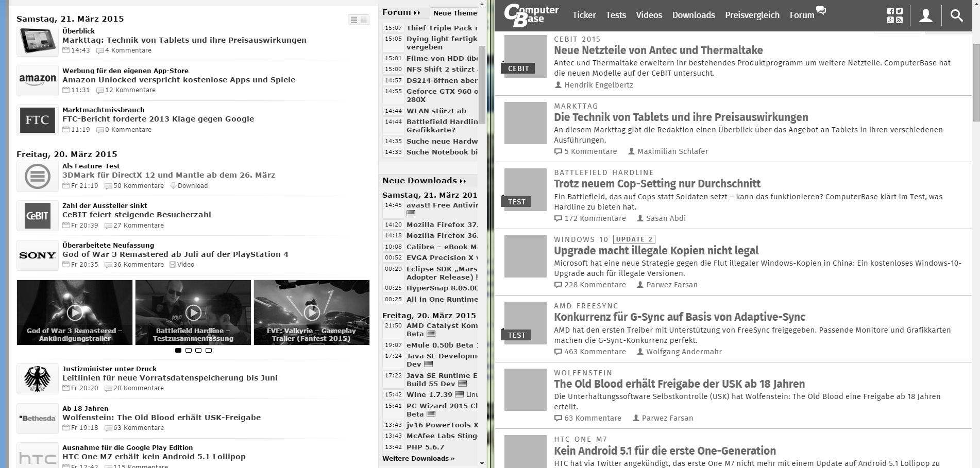Open 172 Kommentare on Battlefield Hardline test
Screen dimensions: 980x468
(590, 218)
